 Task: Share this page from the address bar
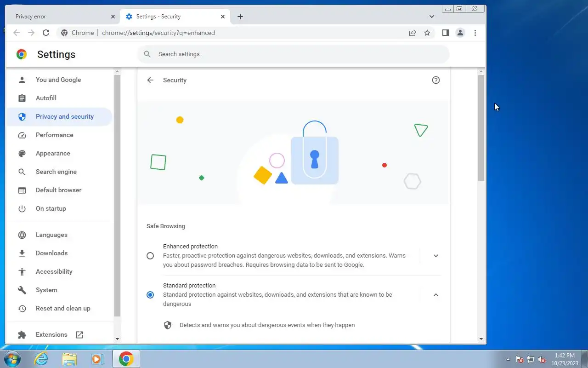point(413,33)
